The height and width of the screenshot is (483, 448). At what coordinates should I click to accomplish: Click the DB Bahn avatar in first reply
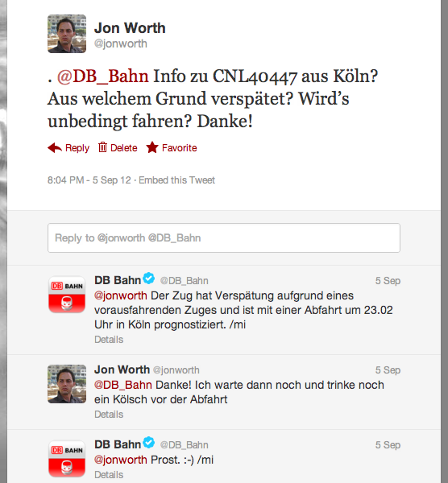[67, 295]
